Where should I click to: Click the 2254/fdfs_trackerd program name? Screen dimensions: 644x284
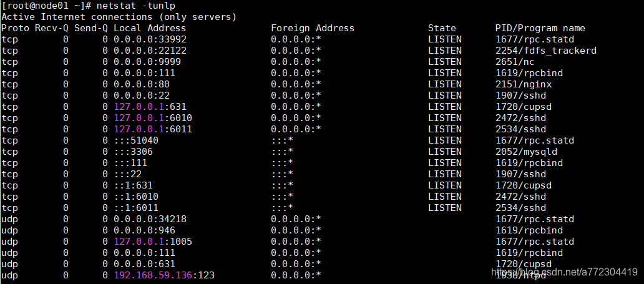(546, 51)
